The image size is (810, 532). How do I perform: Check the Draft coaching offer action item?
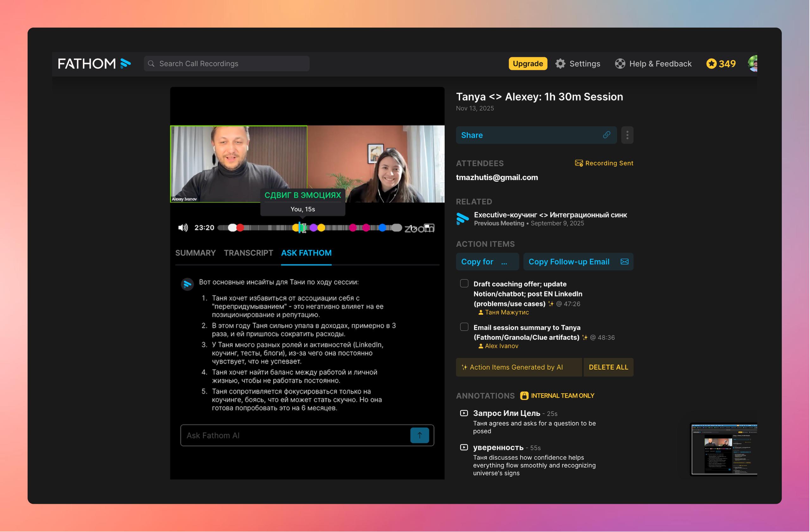tap(464, 283)
